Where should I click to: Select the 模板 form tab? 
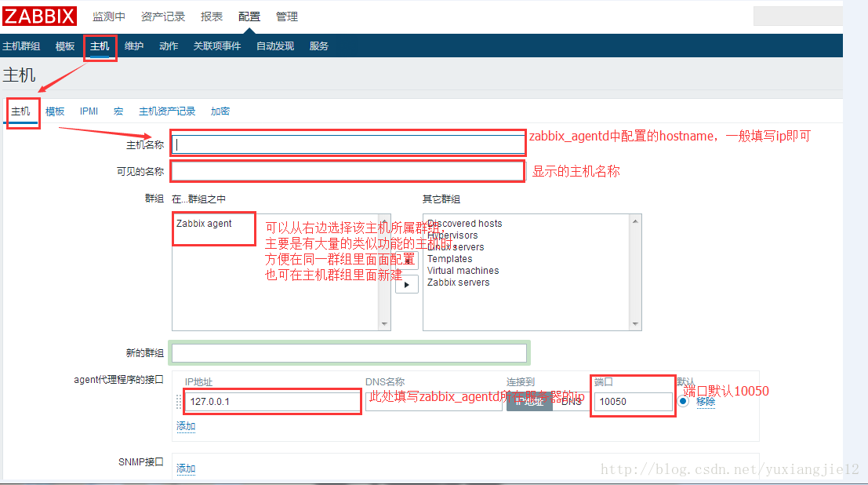tap(55, 111)
